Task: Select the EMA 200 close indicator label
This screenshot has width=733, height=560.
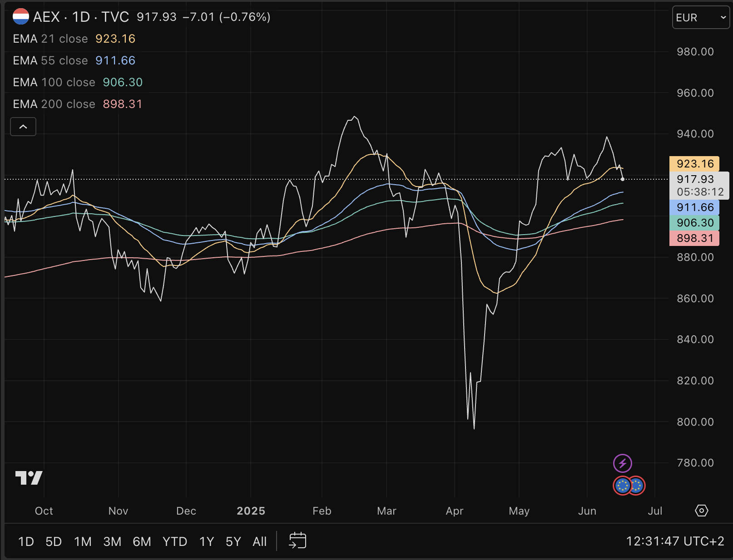Action: pos(54,104)
